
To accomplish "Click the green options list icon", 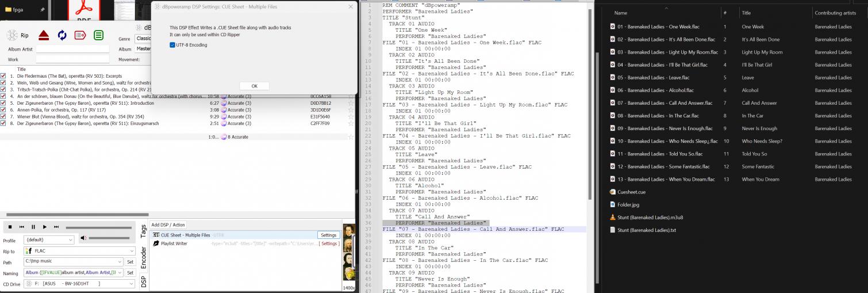I will coord(99,35).
